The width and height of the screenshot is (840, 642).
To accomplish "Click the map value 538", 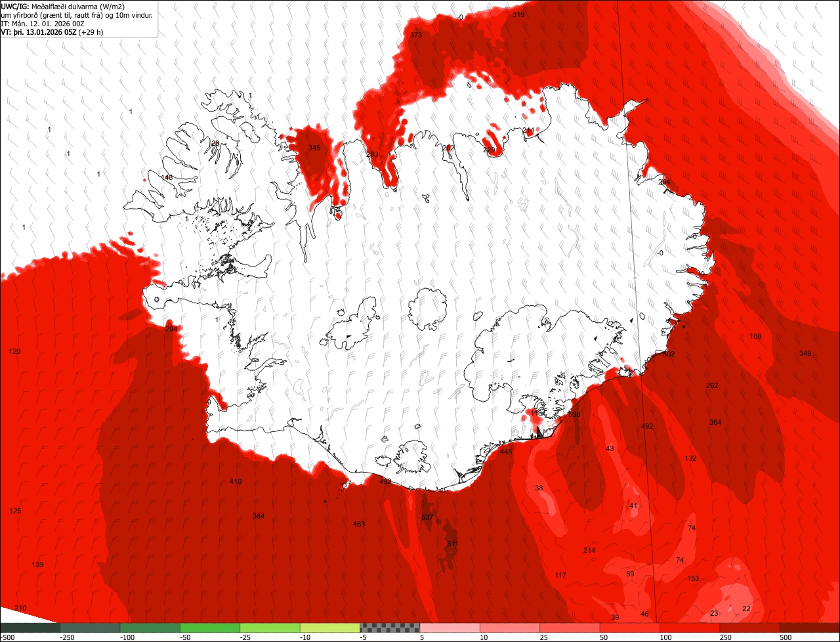I will click(574, 414).
